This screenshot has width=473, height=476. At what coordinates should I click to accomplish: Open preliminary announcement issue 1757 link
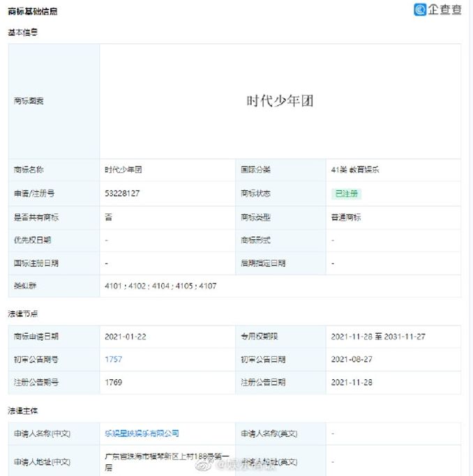[113, 360]
